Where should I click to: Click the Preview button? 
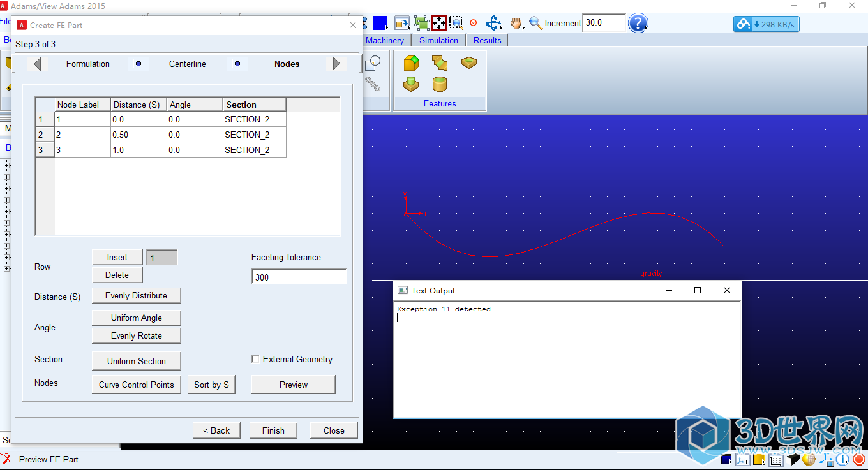pos(294,385)
